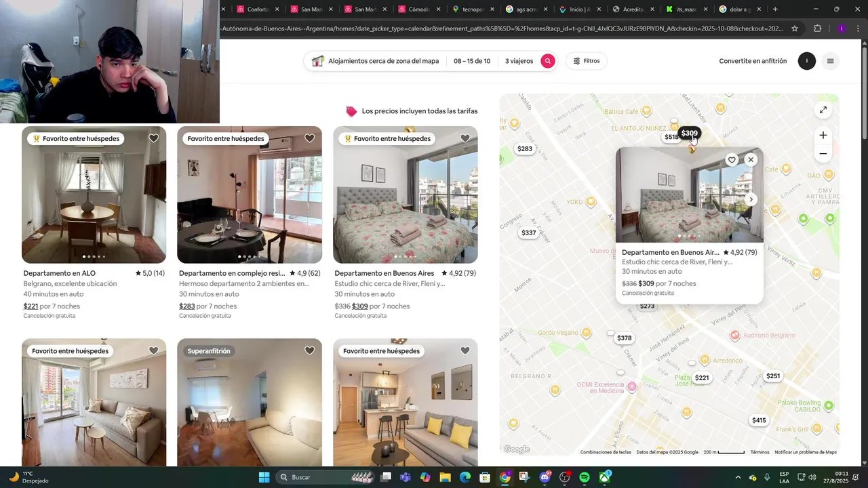The image size is (868, 488).
Task: Open Discord from the taskbar
Action: [x=545, y=477]
